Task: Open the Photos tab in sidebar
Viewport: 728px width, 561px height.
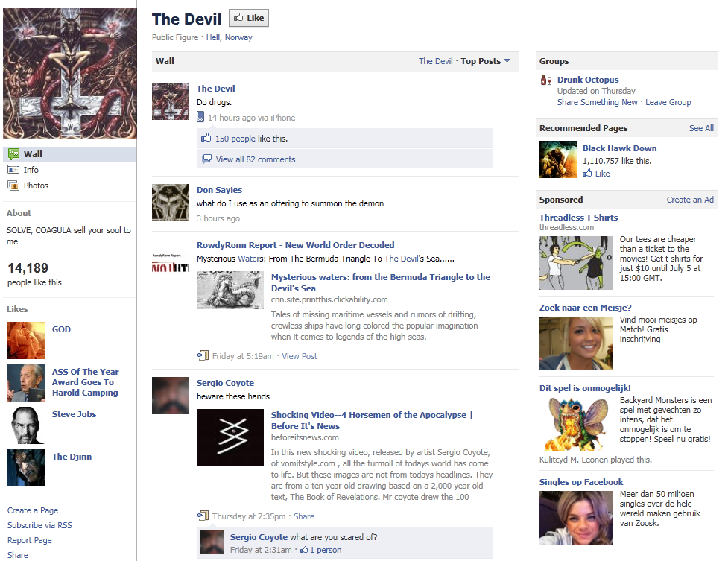Action: point(37,186)
